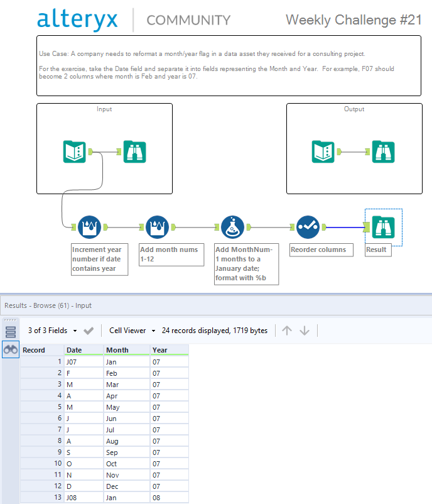Click the Date column header
The width and height of the screenshot is (432, 504).
84,350
